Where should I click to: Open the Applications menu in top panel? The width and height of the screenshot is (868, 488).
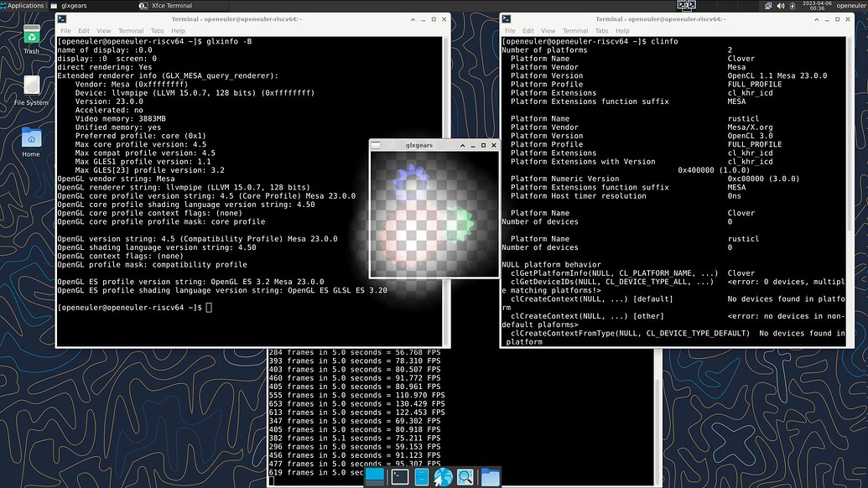tap(25, 5)
